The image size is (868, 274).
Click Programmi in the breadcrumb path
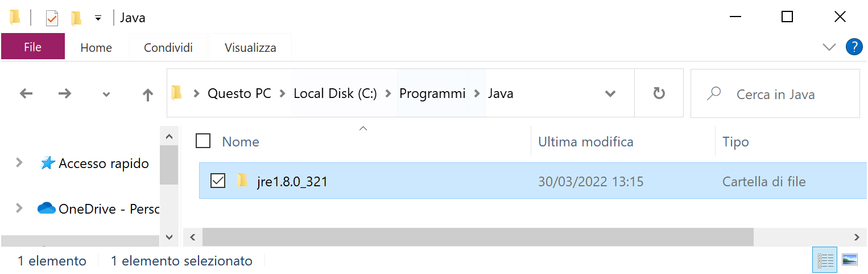click(x=432, y=93)
